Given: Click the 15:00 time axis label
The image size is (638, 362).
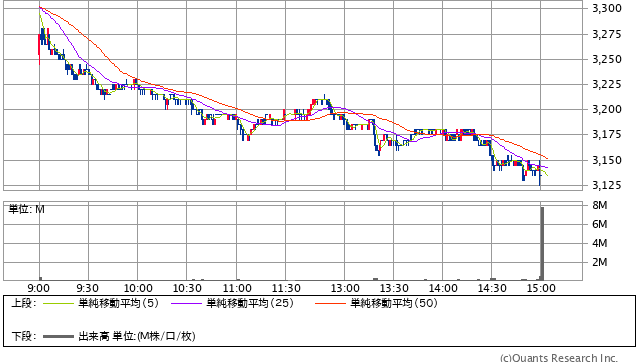Looking at the screenshot, I should 541,288.
